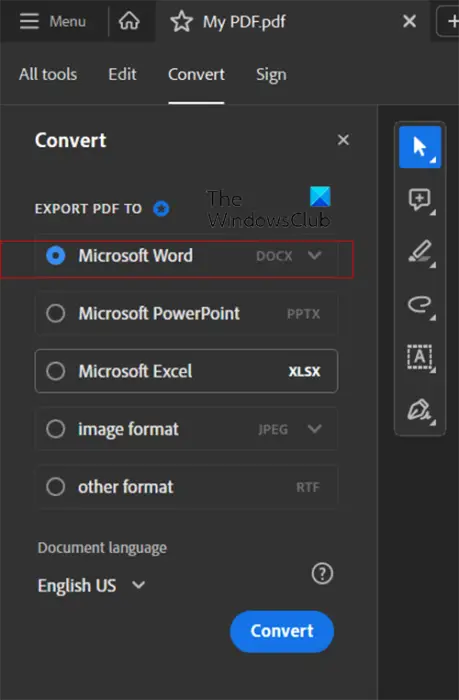Switch to the Edit tab
Screen dimensions: 459x700
coord(122,74)
